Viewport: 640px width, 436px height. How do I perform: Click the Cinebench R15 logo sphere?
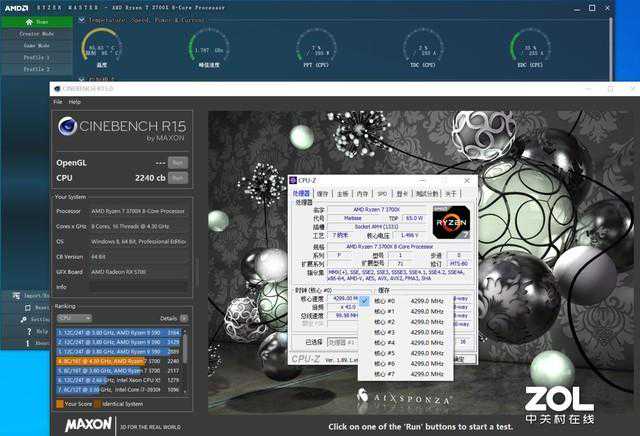click(x=69, y=126)
